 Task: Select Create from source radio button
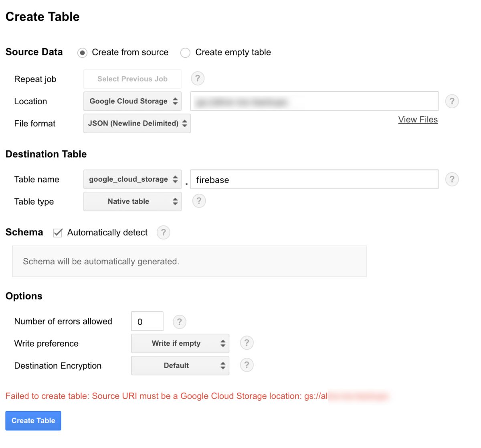(83, 53)
